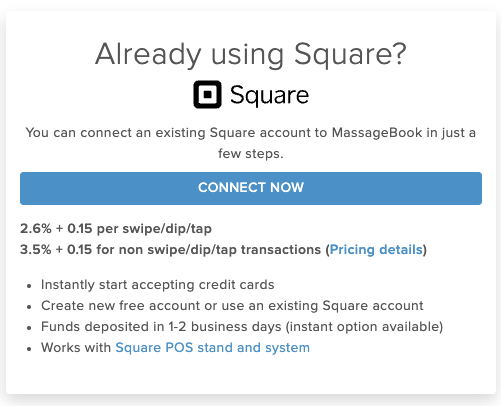Click the '2.6% + 0.15 per swipe/dip/tap' line
The height and width of the screenshot is (406, 501).
coord(116,229)
